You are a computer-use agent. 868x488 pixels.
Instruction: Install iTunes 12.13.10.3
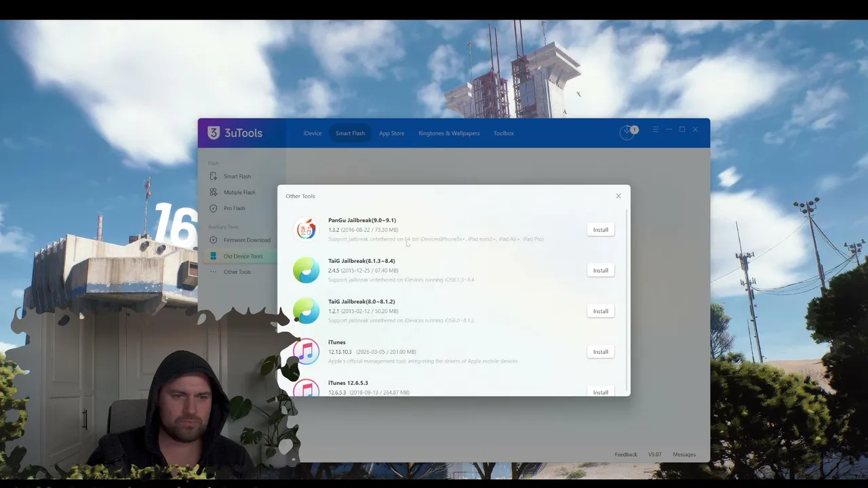(x=601, y=352)
